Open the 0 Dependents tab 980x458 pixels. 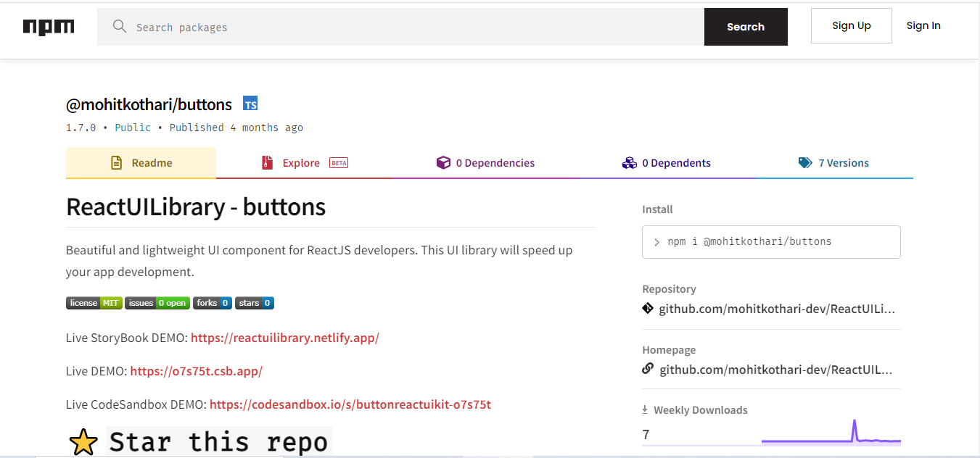667,163
